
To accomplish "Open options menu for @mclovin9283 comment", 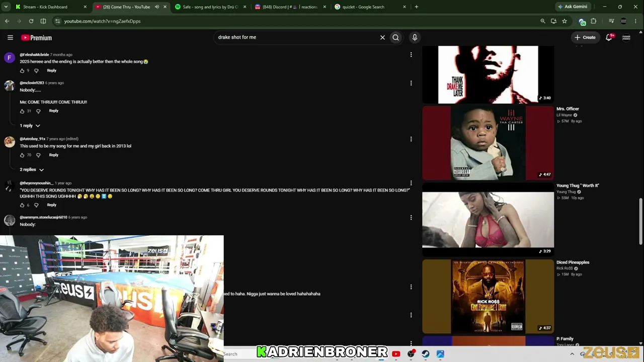I will tap(411, 83).
